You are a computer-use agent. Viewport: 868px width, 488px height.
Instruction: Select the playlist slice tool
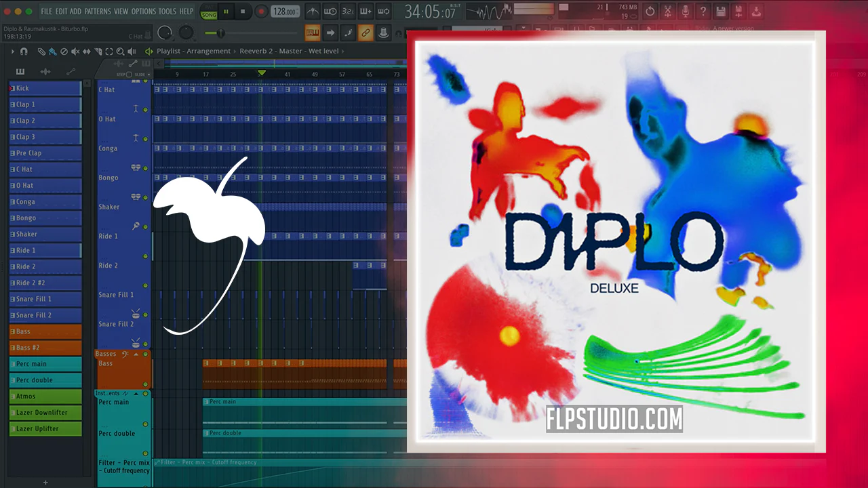pyautogui.click(x=98, y=52)
